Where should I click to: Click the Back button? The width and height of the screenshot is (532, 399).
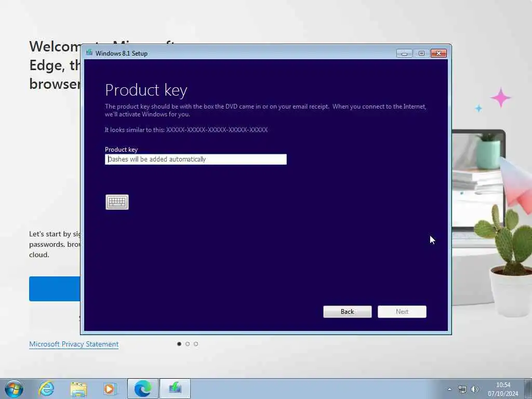tap(347, 312)
